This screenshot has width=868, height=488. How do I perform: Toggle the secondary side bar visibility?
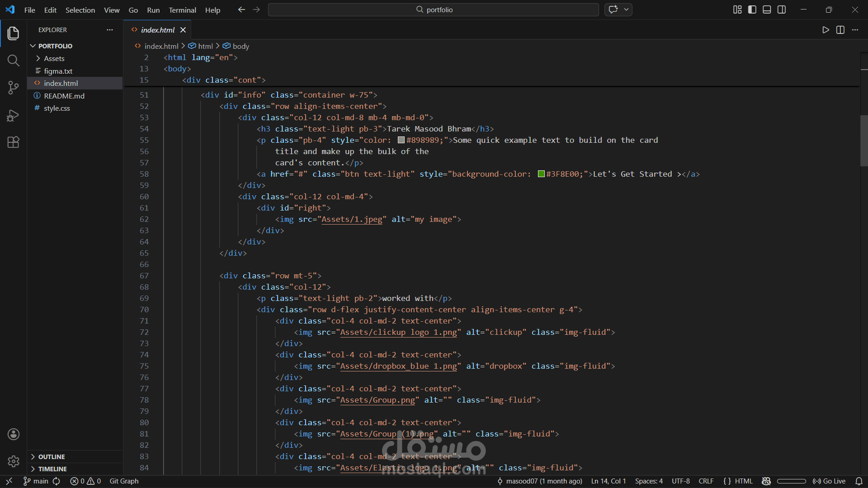coord(782,9)
